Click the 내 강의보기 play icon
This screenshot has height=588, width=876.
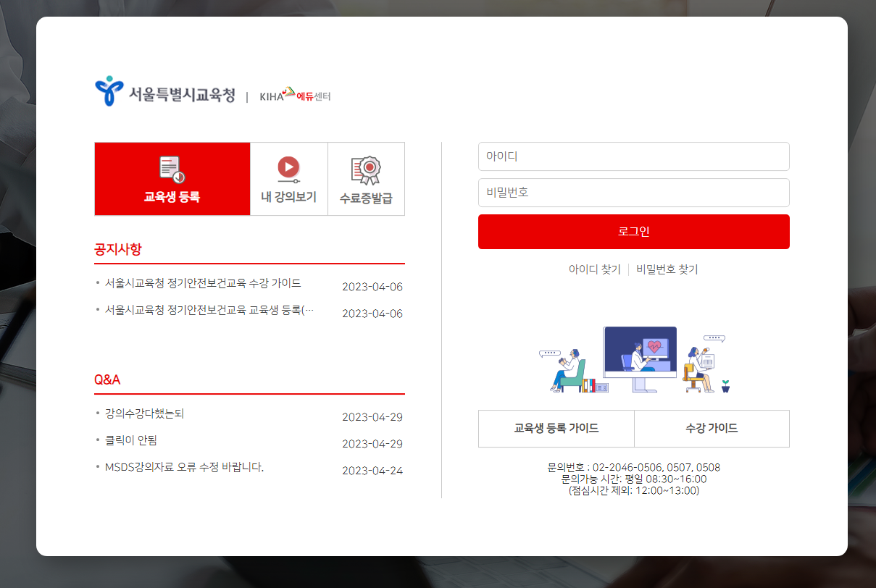[x=288, y=169]
